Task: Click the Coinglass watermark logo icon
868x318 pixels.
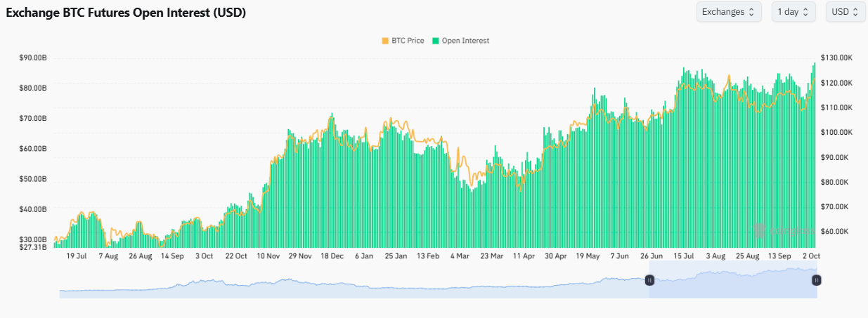Action: (759, 230)
